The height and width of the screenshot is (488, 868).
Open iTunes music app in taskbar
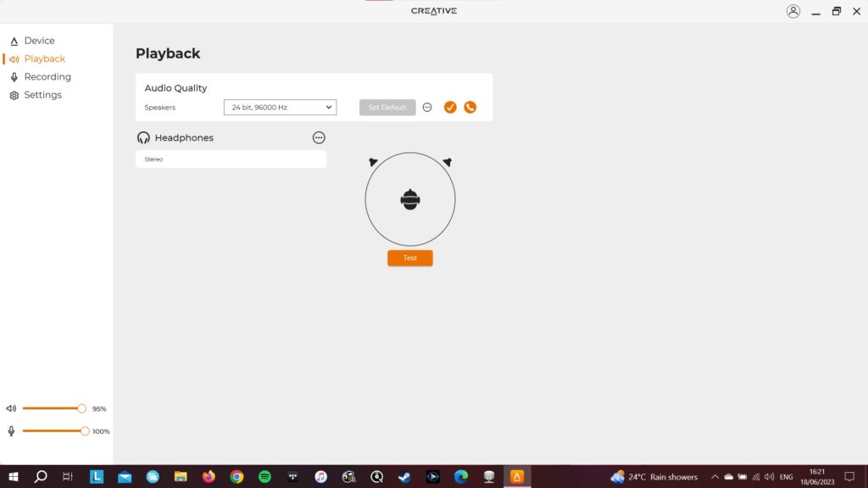click(321, 476)
